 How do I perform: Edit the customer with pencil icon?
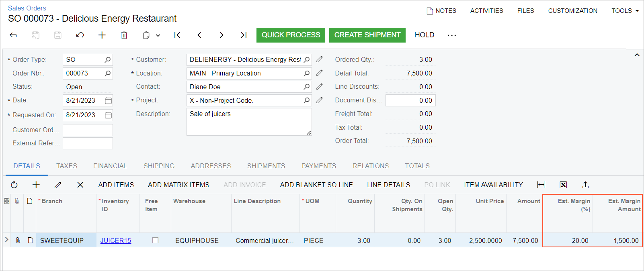click(x=320, y=59)
